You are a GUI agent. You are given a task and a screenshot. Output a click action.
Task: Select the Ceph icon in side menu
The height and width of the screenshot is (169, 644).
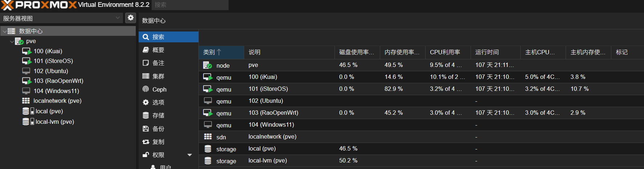[x=146, y=89]
